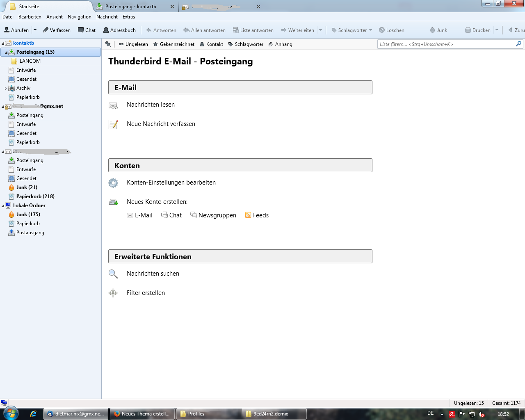Click Nachrichten lesen link
Viewport: 525px width, 420px height.
(151, 105)
